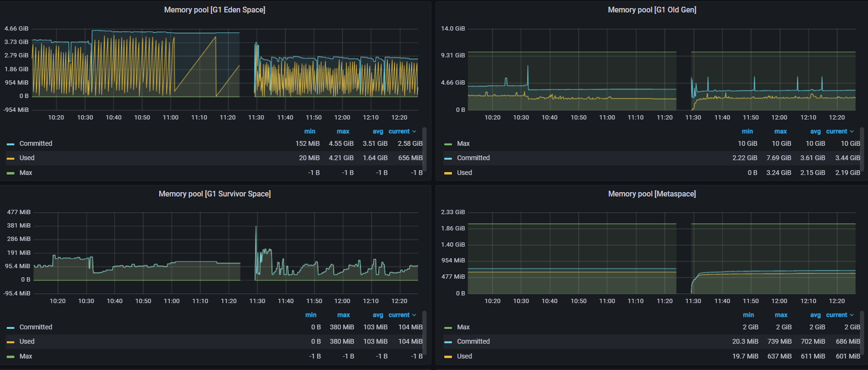Viewport: 868px width, 370px height.
Task: Toggle Used series in Metaspace legend
Action: click(x=464, y=356)
